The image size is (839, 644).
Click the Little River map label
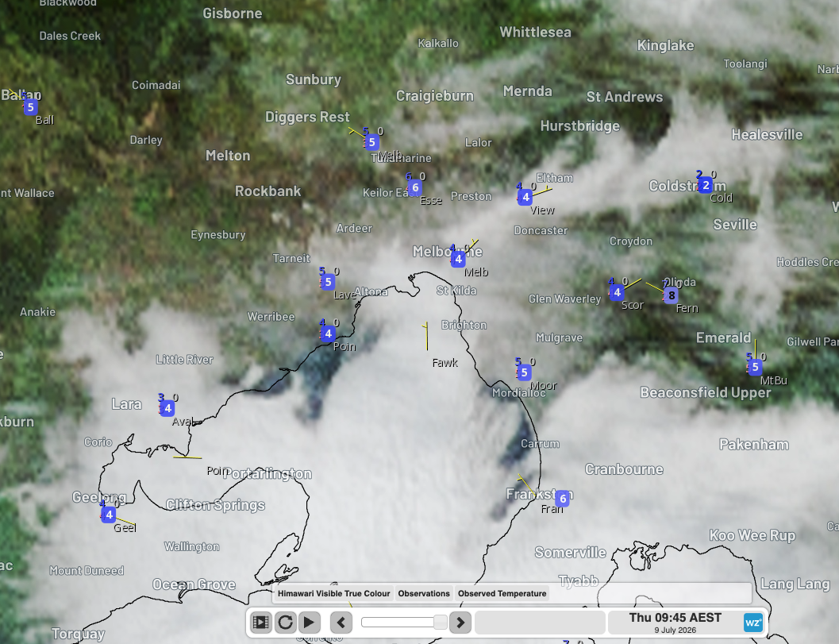click(184, 360)
